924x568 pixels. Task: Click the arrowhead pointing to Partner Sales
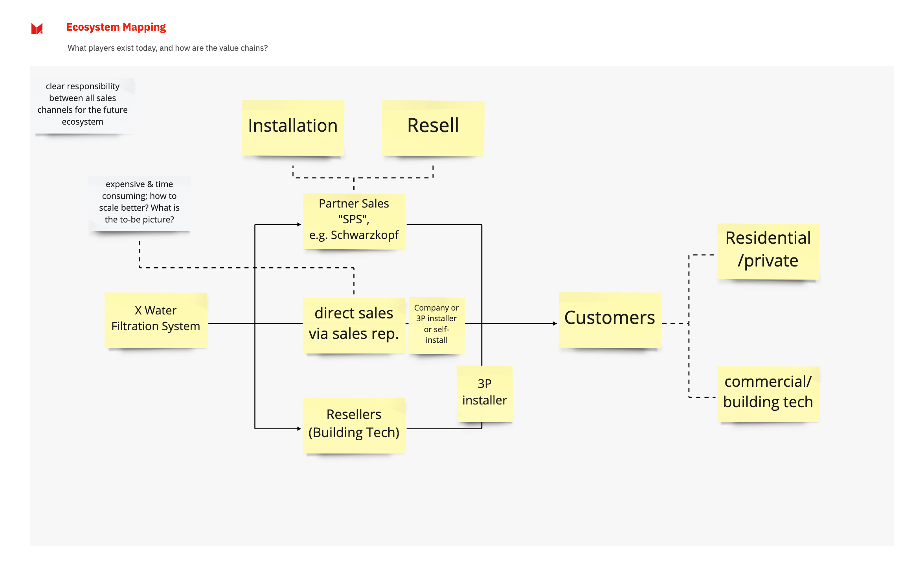(x=299, y=224)
